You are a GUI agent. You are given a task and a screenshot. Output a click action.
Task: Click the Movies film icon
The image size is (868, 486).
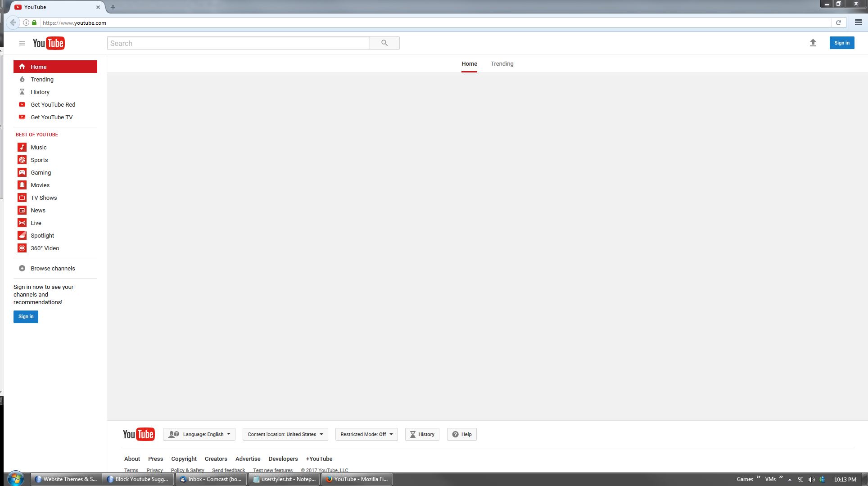click(x=22, y=185)
